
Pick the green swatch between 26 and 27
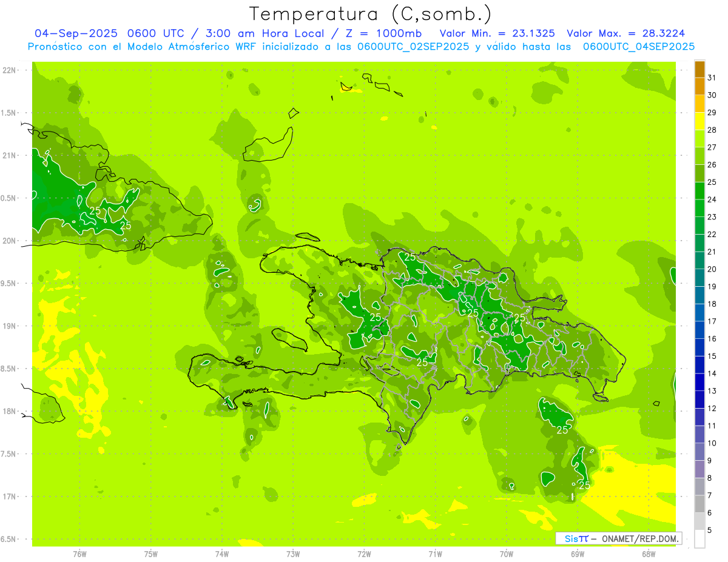click(x=699, y=156)
